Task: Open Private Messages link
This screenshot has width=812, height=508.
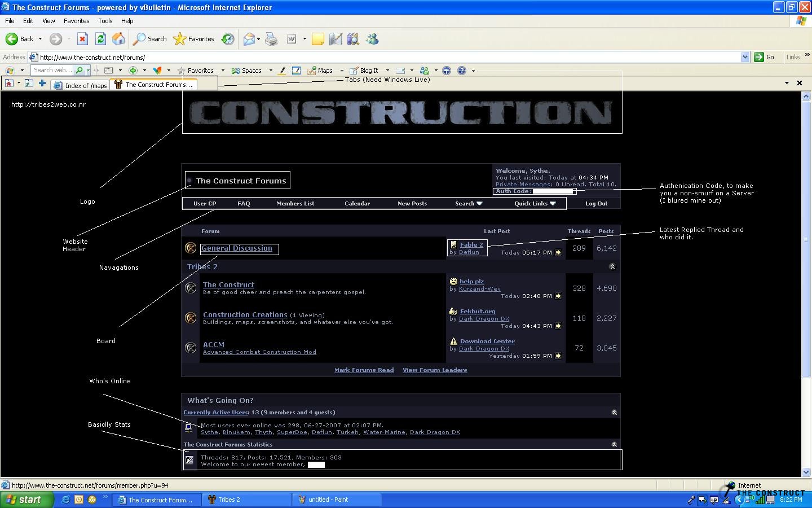Action: (523, 185)
